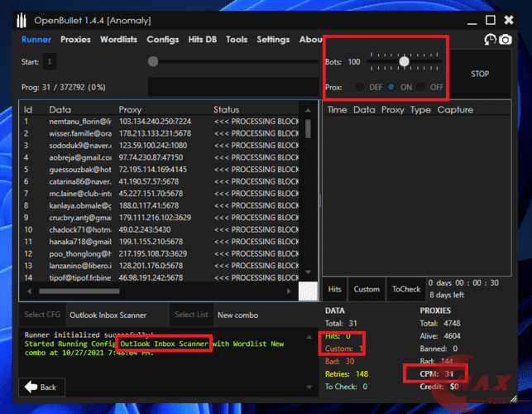The height and width of the screenshot is (414, 532).
Task: Show the ToCheck results list
Action: pyautogui.click(x=406, y=289)
